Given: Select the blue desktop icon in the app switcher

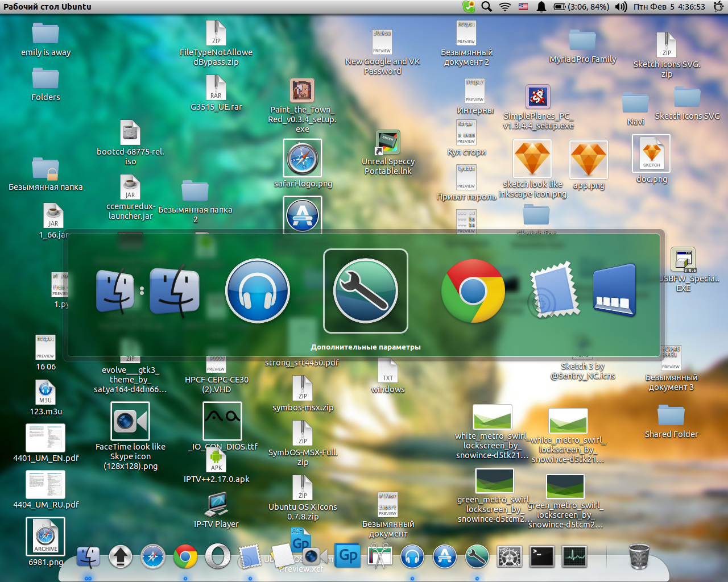Looking at the screenshot, I should (614, 290).
